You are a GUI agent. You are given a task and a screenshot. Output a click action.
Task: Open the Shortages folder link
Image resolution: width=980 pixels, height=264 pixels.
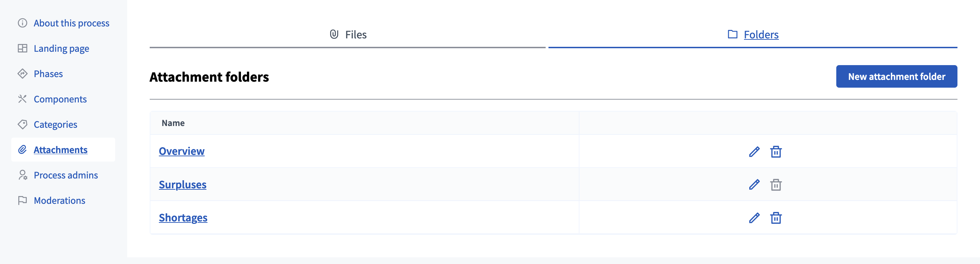tap(183, 218)
